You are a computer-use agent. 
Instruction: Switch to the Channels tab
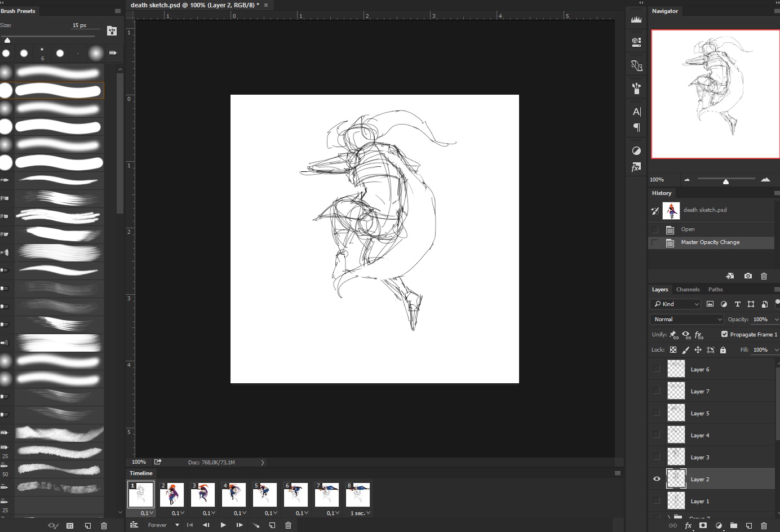(x=688, y=289)
